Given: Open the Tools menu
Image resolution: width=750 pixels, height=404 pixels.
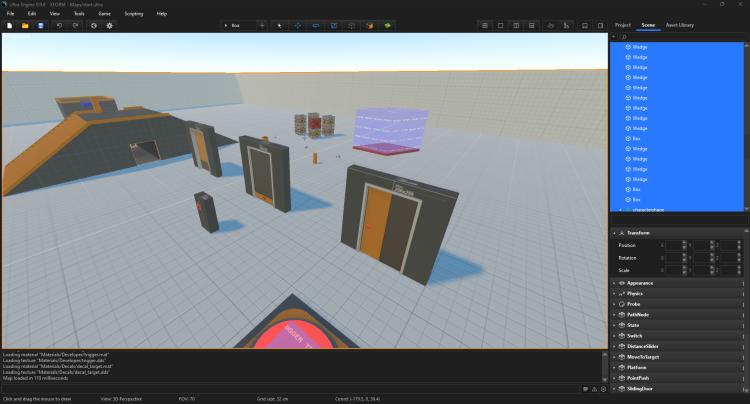Looking at the screenshot, I should 79,13.
